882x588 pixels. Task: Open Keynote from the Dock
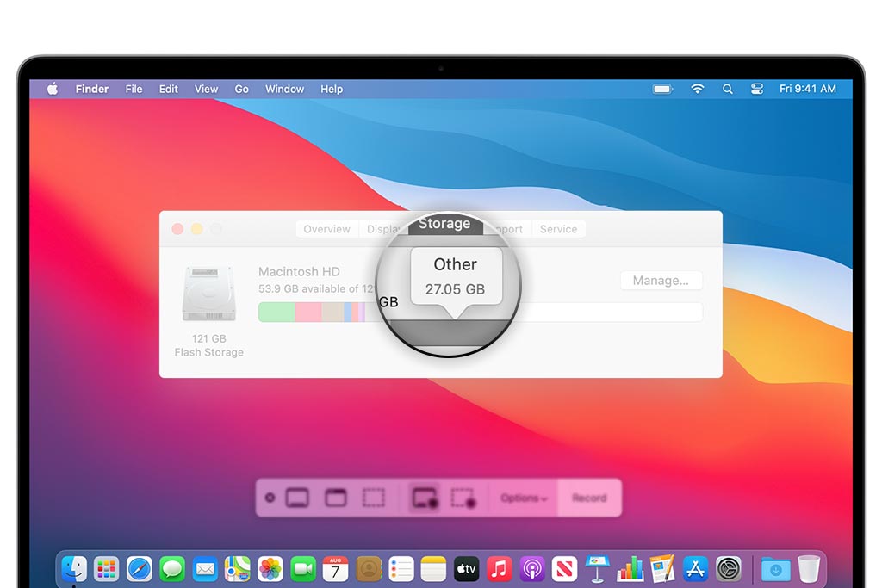(597, 569)
